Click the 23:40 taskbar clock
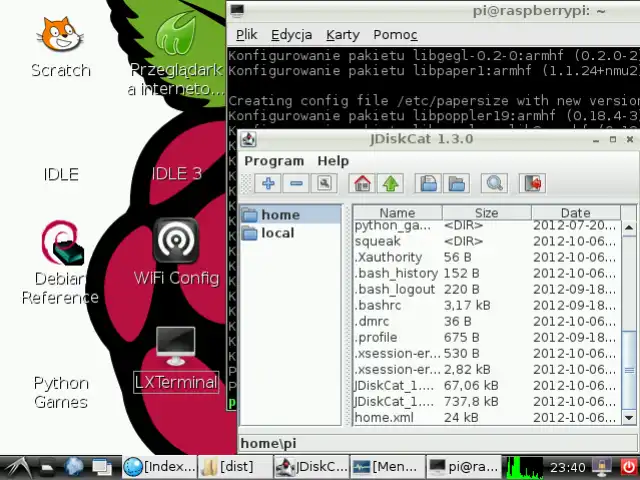Viewport: 640px width, 480px height. pos(567,467)
